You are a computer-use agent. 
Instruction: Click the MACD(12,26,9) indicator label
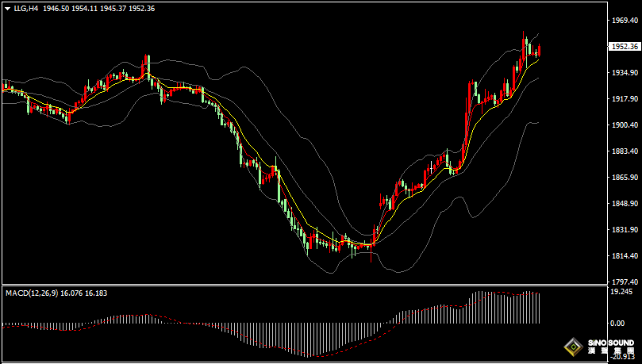point(32,293)
